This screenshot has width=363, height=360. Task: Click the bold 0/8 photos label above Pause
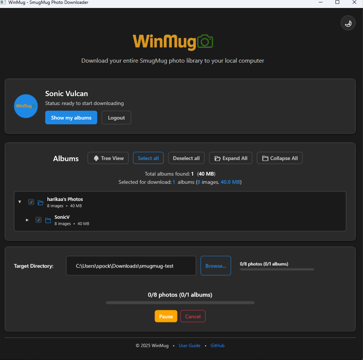pyautogui.click(x=180, y=295)
